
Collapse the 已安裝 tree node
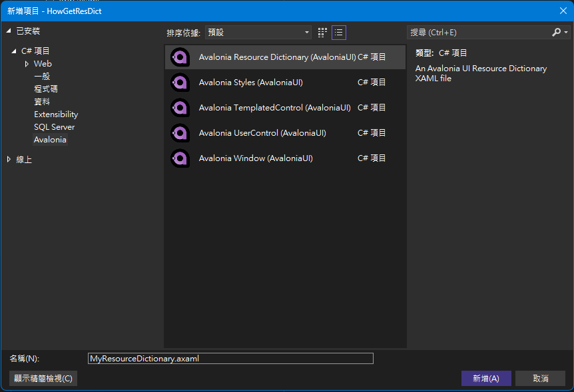9,31
